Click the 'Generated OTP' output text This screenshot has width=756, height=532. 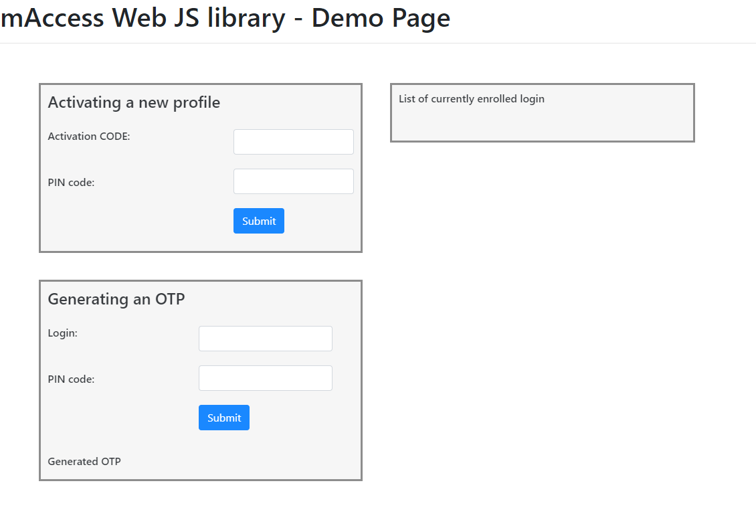tap(84, 461)
